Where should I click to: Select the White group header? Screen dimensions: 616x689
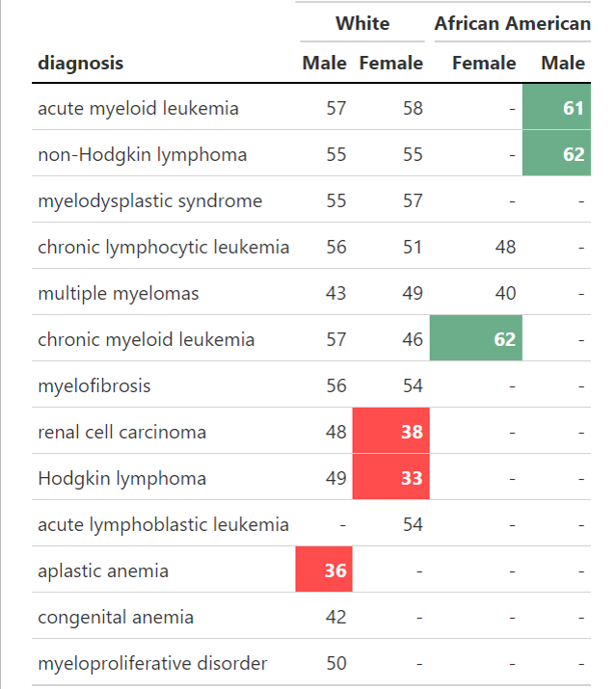362,23
